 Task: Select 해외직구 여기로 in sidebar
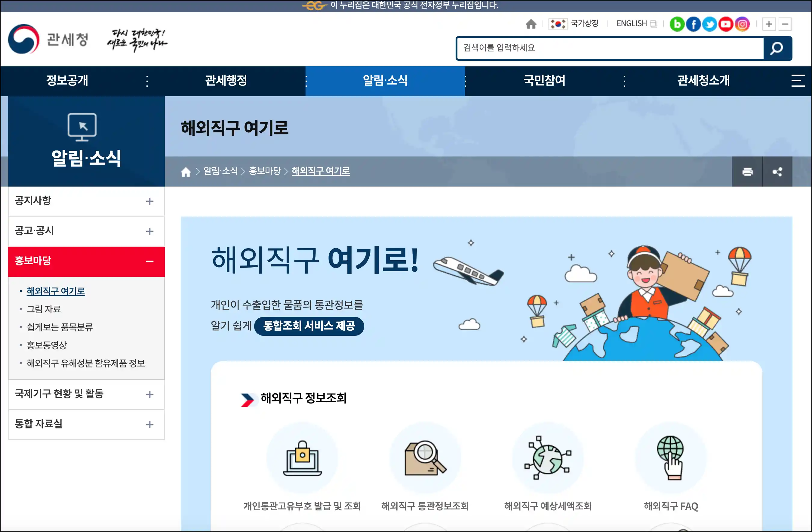coord(56,291)
